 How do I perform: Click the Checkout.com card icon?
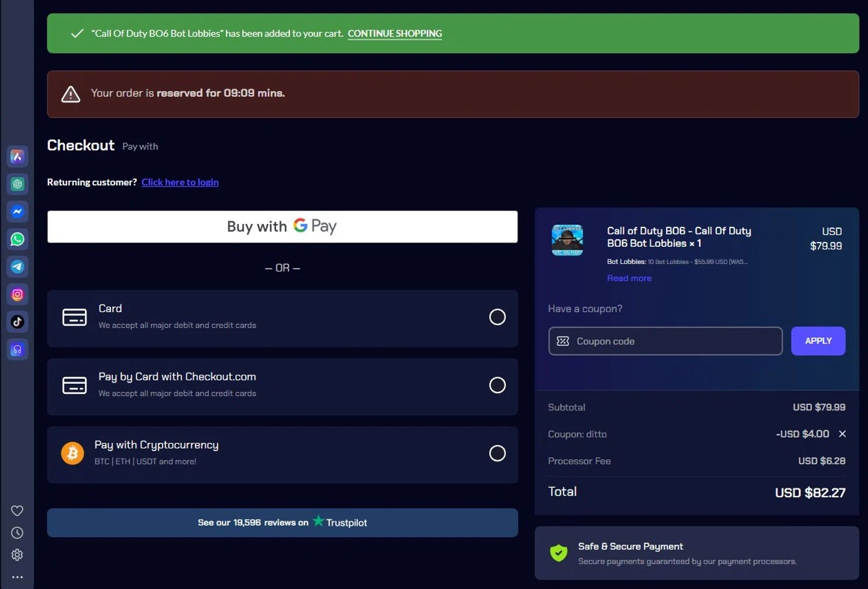pyautogui.click(x=75, y=386)
